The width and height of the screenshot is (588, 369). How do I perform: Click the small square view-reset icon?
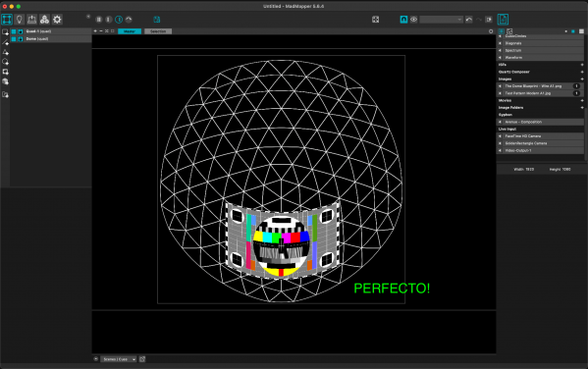113,31
